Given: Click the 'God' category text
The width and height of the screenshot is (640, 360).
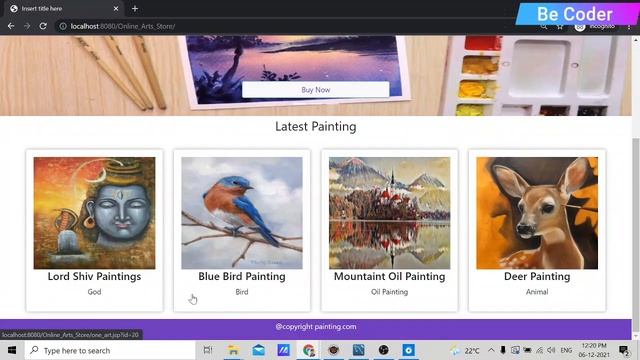Looking at the screenshot, I should (94, 292).
